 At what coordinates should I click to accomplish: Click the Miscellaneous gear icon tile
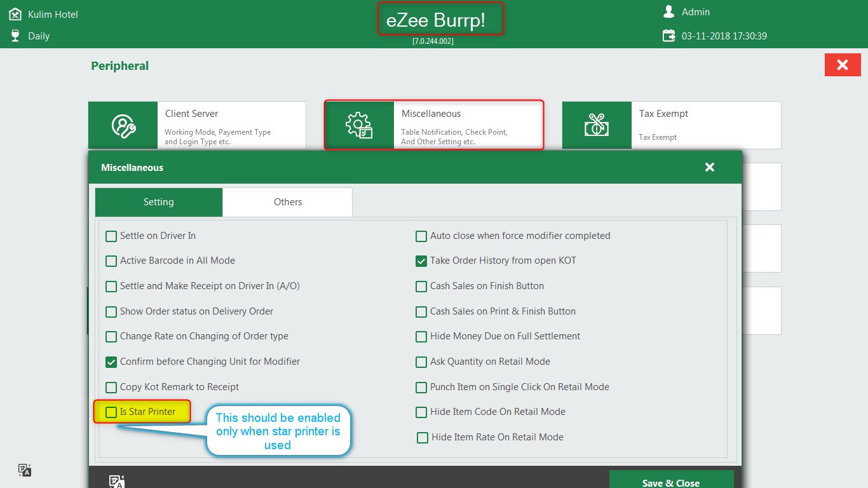tap(359, 125)
